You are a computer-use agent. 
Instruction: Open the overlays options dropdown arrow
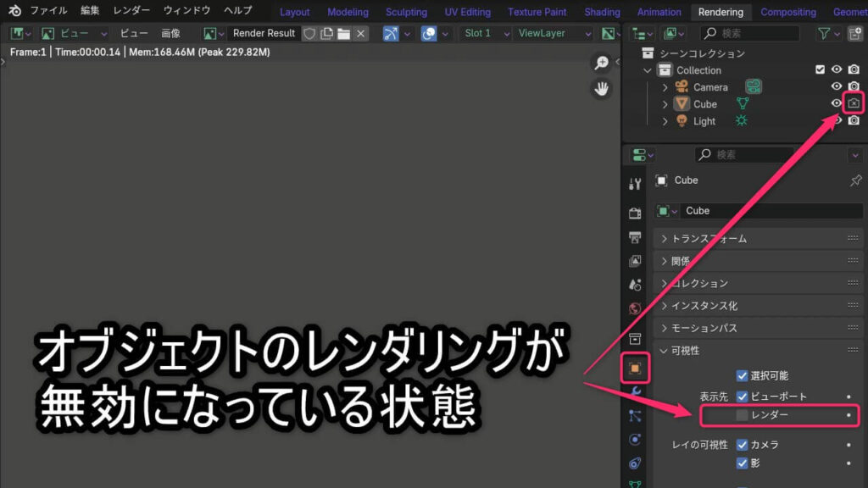tap(445, 34)
